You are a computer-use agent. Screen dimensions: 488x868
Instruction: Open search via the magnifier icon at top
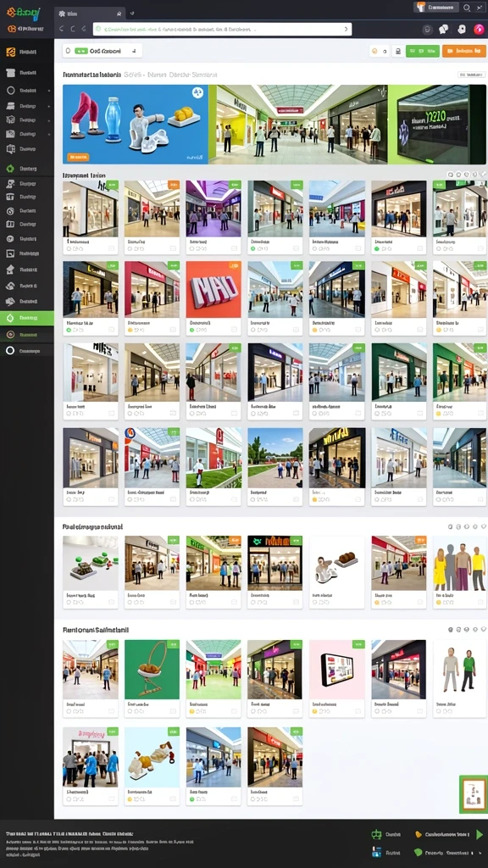[x=467, y=7]
